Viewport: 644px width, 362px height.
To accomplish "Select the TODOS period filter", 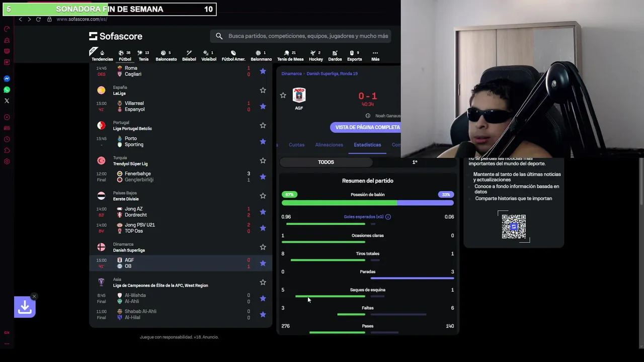I will click(326, 162).
